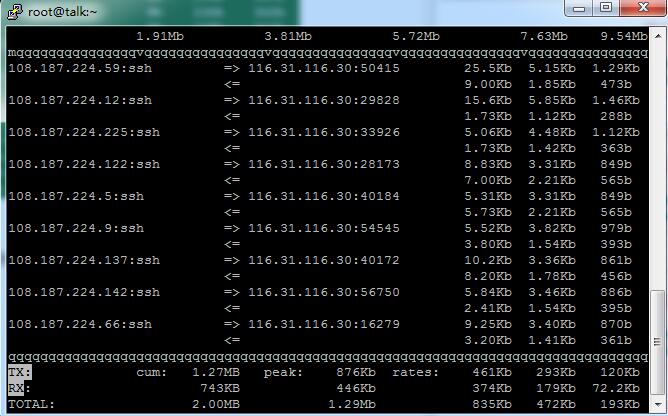Click the highlighted RX: label

[x=19, y=388]
